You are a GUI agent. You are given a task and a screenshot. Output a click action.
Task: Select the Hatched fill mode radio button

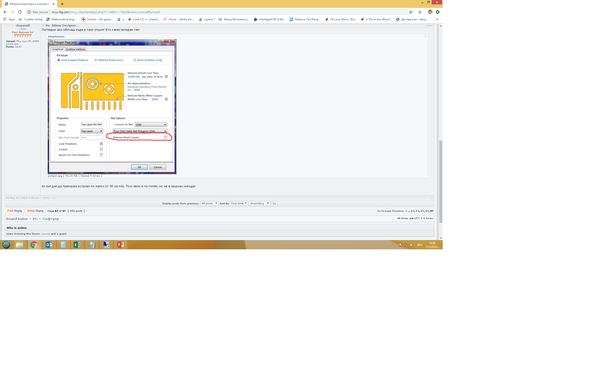coord(96,60)
